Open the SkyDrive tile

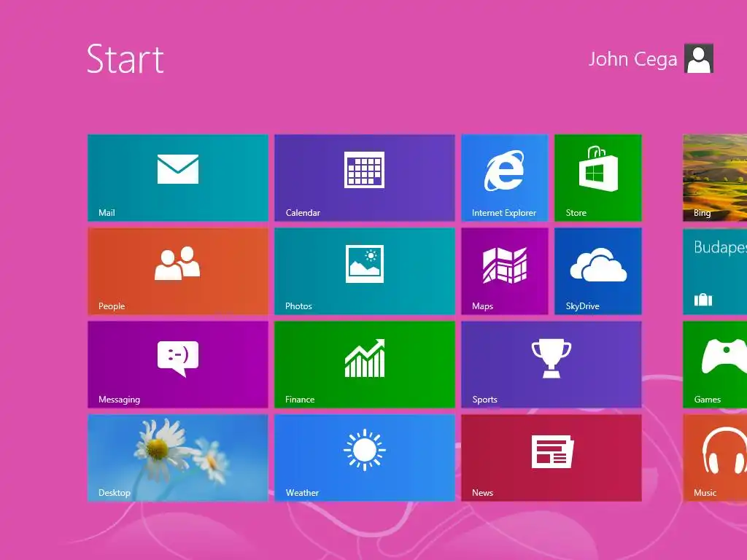coord(598,271)
